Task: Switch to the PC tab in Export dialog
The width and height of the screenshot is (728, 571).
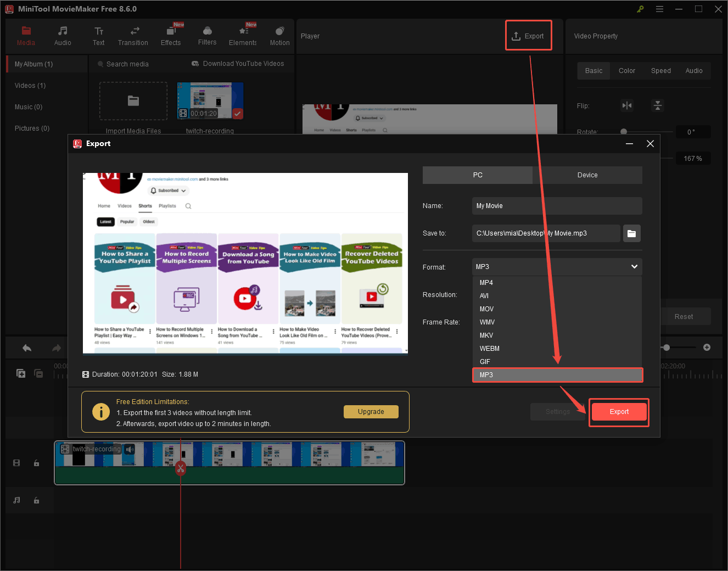Action: pos(478,175)
